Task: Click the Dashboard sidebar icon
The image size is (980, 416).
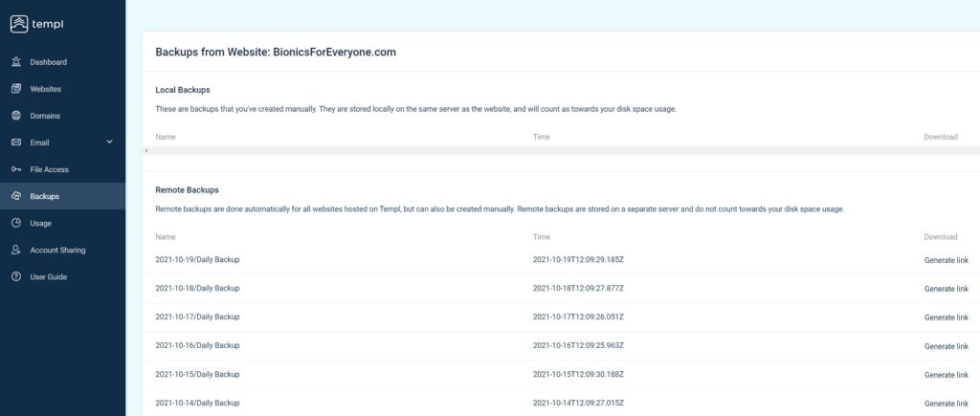Action: tap(16, 62)
